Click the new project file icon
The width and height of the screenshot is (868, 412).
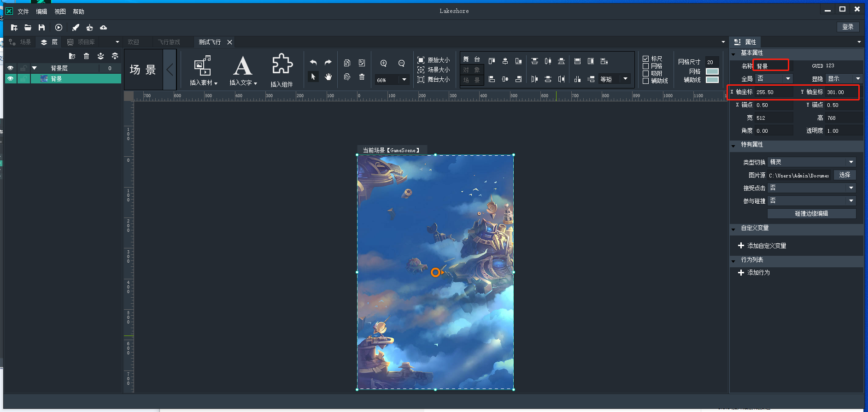[14, 28]
